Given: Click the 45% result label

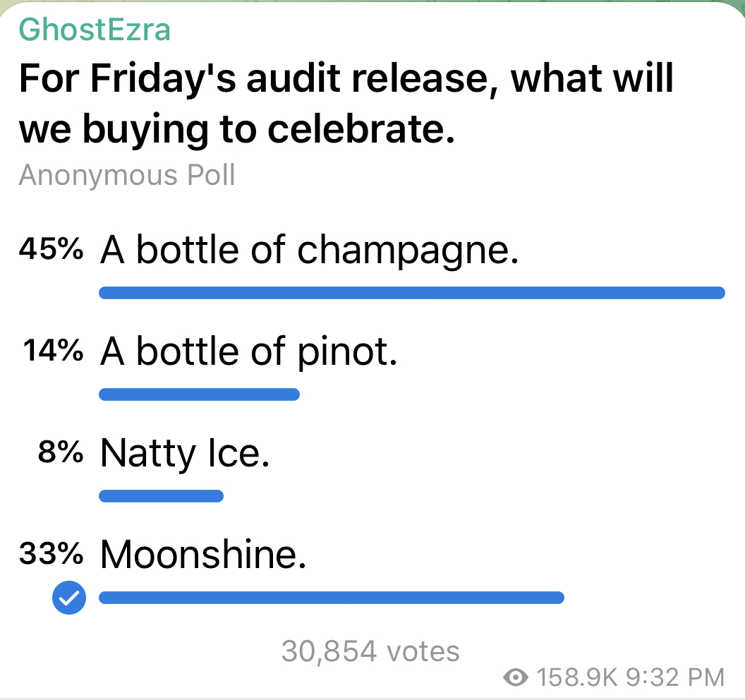Looking at the screenshot, I should 51,250.
